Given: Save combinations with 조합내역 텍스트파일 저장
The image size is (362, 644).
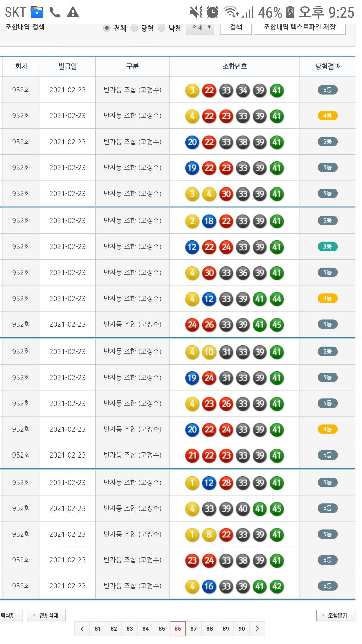Looking at the screenshot, I should tap(299, 28).
